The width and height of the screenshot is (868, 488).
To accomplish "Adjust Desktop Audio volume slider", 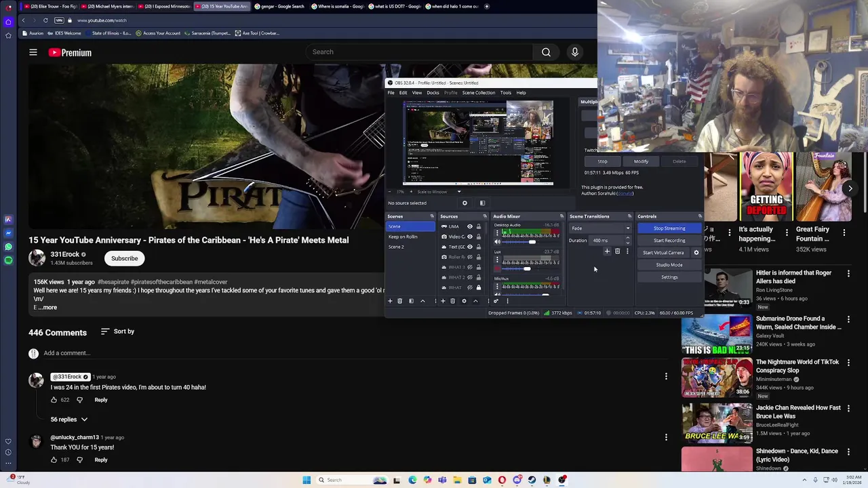I will click(x=532, y=242).
